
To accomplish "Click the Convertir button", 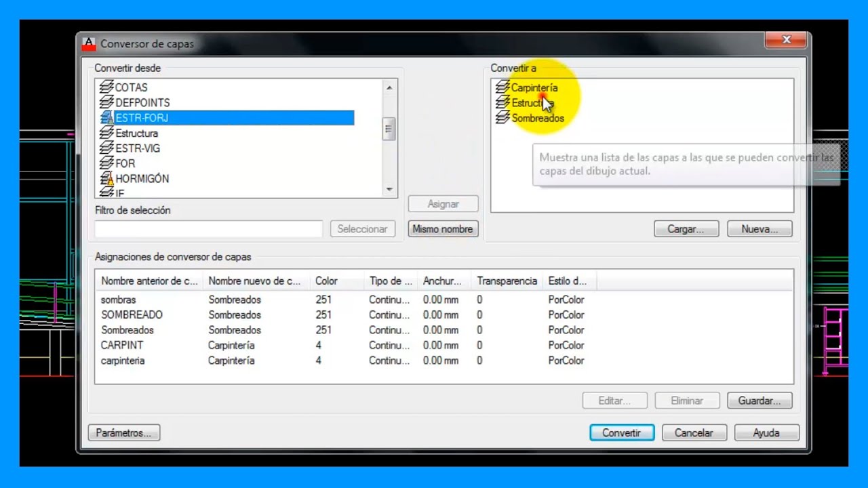I will pos(622,432).
